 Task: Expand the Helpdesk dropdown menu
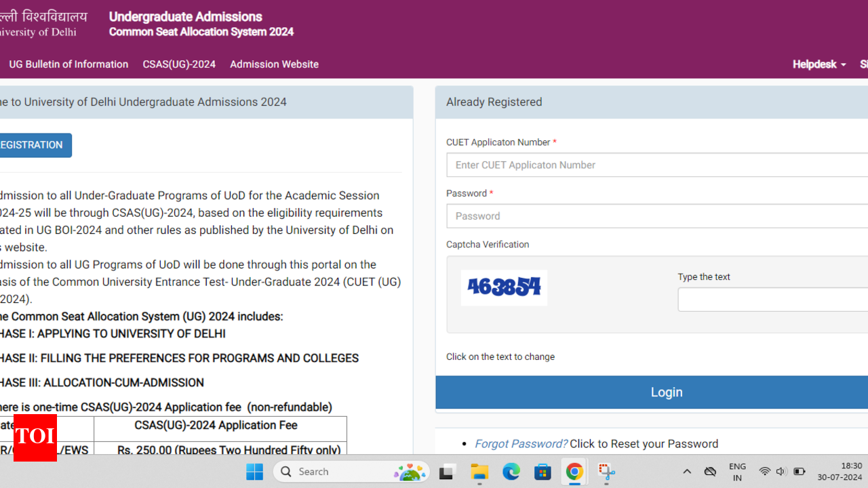coord(819,64)
